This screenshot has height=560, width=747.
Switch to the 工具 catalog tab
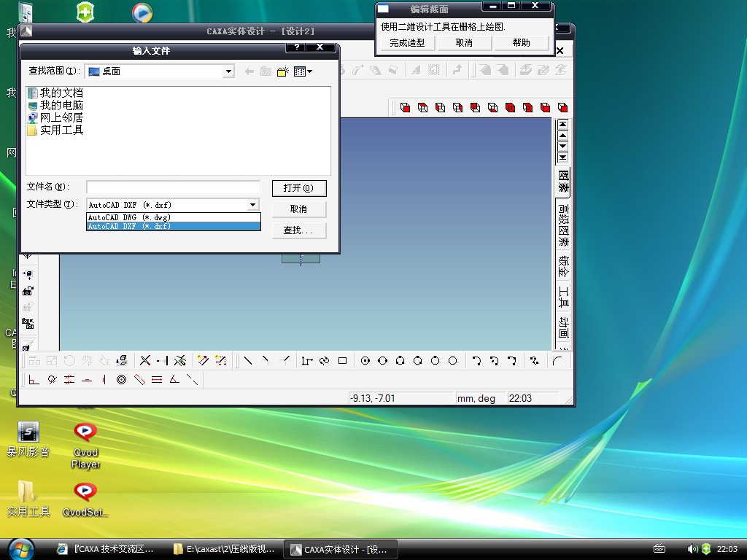563,297
